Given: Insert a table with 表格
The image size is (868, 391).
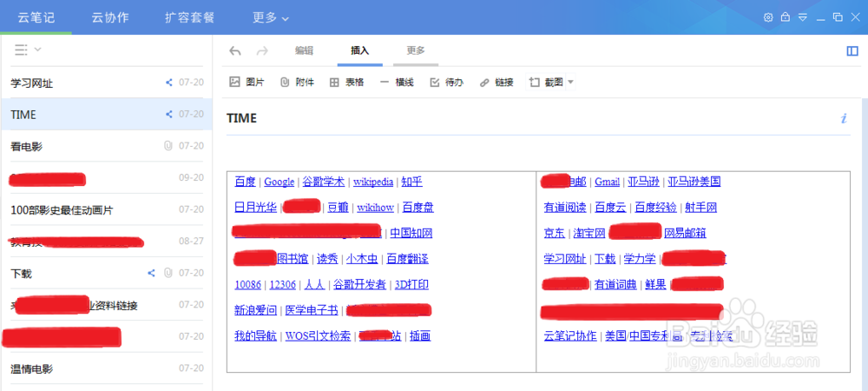Looking at the screenshot, I should [347, 82].
